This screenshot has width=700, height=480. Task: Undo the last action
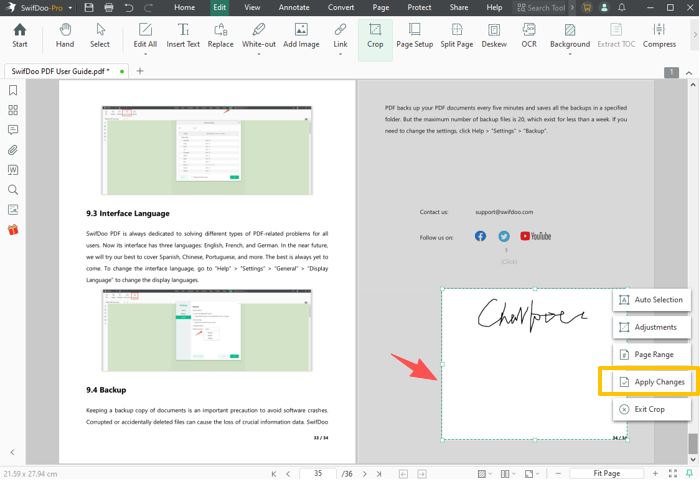tap(129, 8)
